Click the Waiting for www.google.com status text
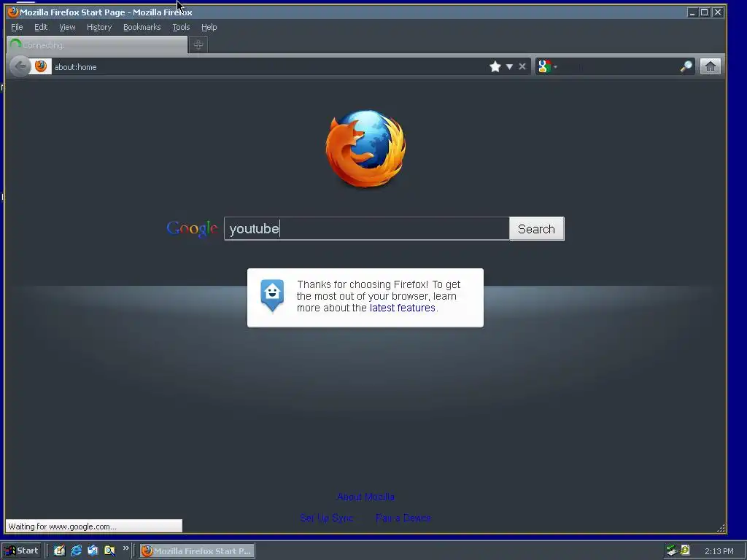The image size is (747, 560). pos(63,526)
